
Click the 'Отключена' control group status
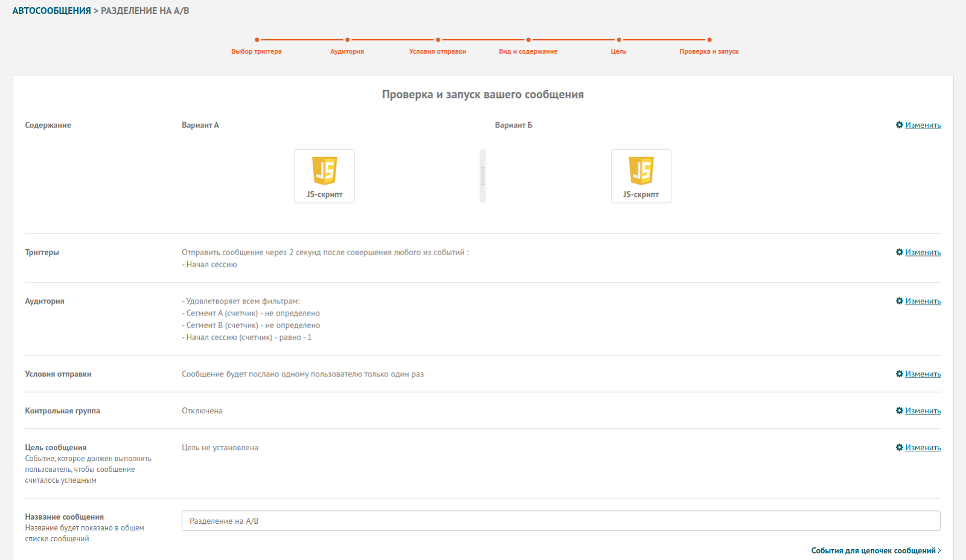[202, 411]
